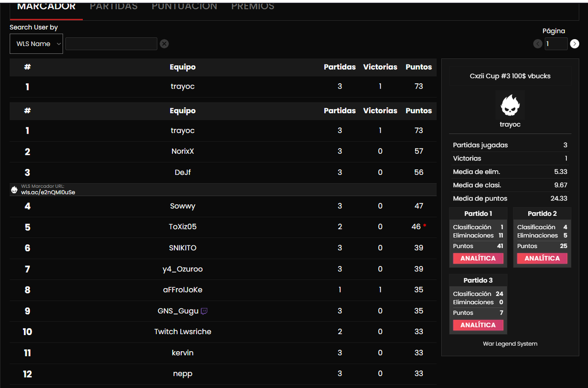The height and width of the screenshot is (388, 588).
Task: Go to the previous page arrow
Action: point(538,44)
